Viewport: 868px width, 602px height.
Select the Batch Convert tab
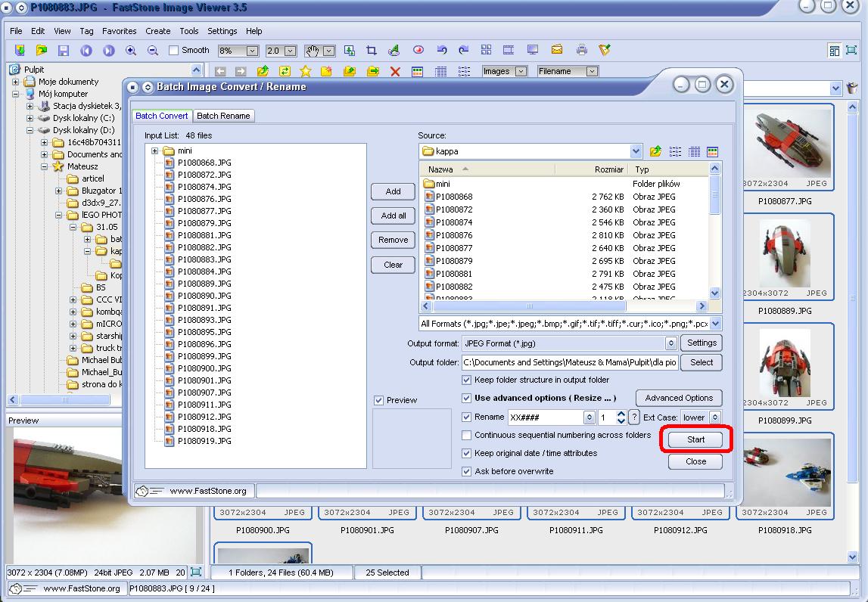(162, 116)
